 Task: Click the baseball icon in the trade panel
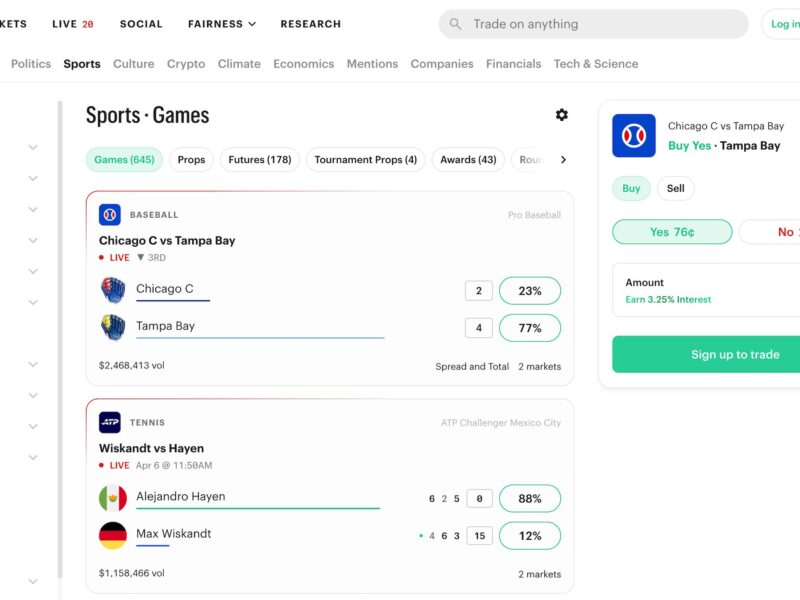coord(634,136)
